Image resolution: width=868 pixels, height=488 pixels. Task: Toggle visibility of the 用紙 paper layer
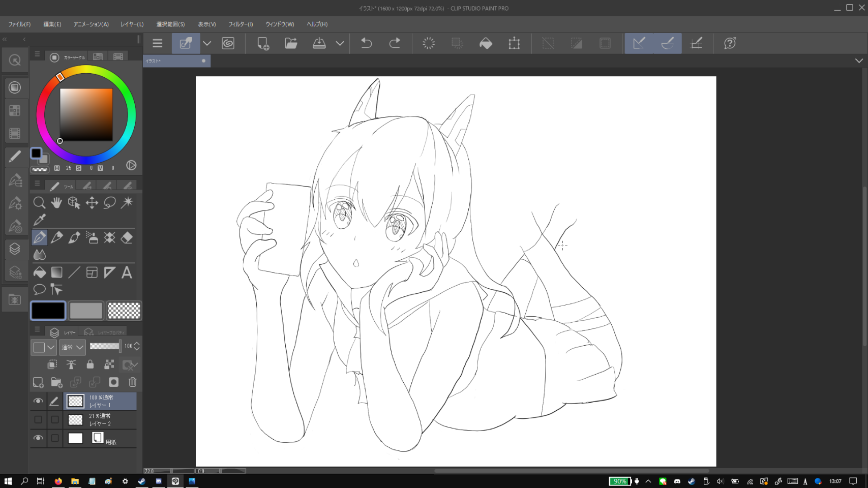38,438
